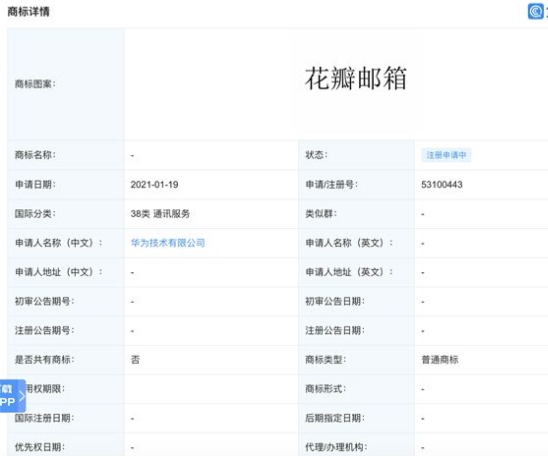Click the 是否共有商标 label
This screenshot has width=548, height=456.
(44, 360)
